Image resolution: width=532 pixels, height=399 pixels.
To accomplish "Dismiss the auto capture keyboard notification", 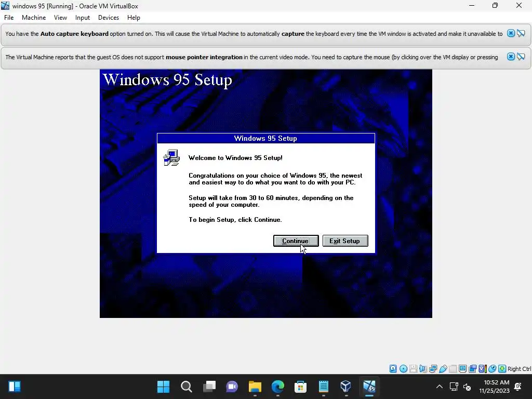I will [x=511, y=33].
